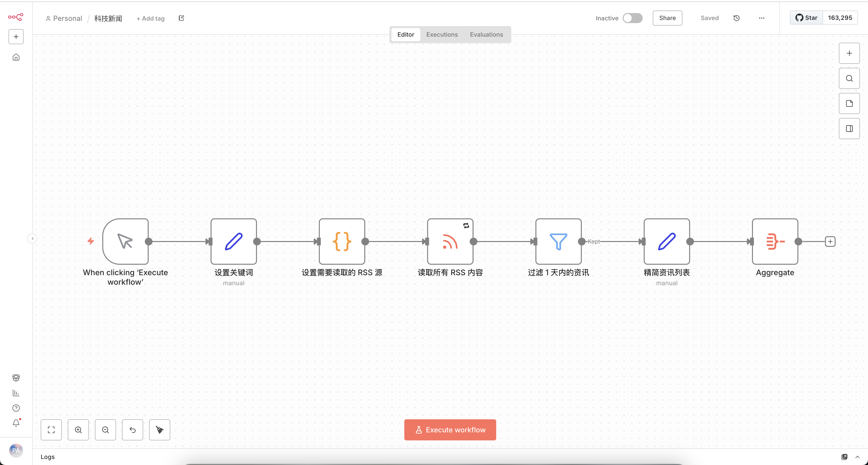The width and height of the screenshot is (868, 465).
Task: Open workflow history clock icon
Action: [737, 18]
